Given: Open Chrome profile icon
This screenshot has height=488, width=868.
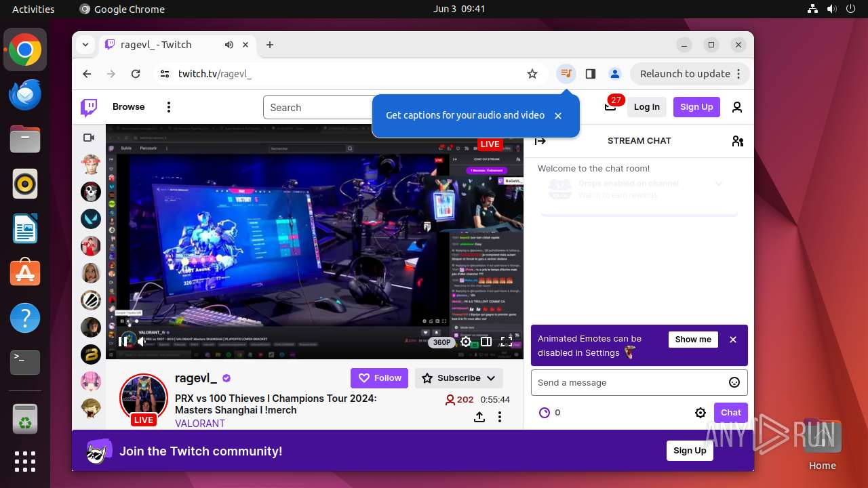Looking at the screenshot, I should click(x=614, y=73).
